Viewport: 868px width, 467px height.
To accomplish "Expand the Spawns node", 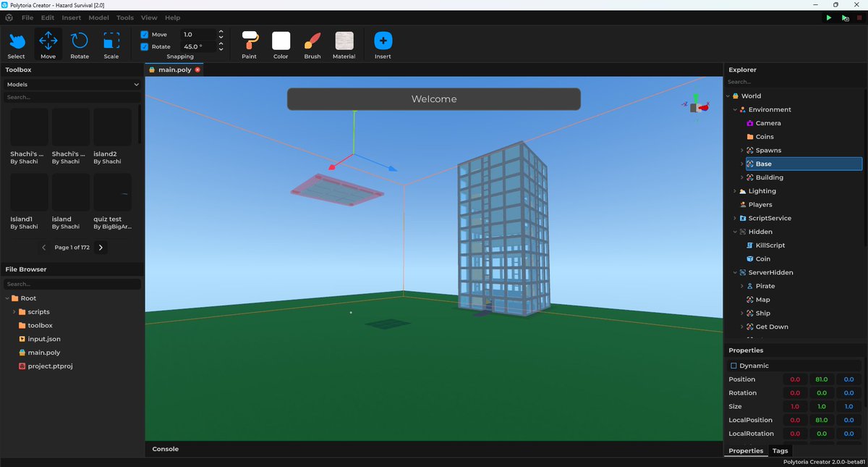I will (x=742, y=151).
